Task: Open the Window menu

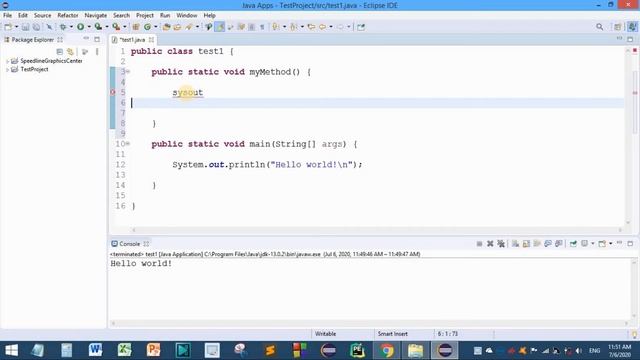Action: coord(187,15)
